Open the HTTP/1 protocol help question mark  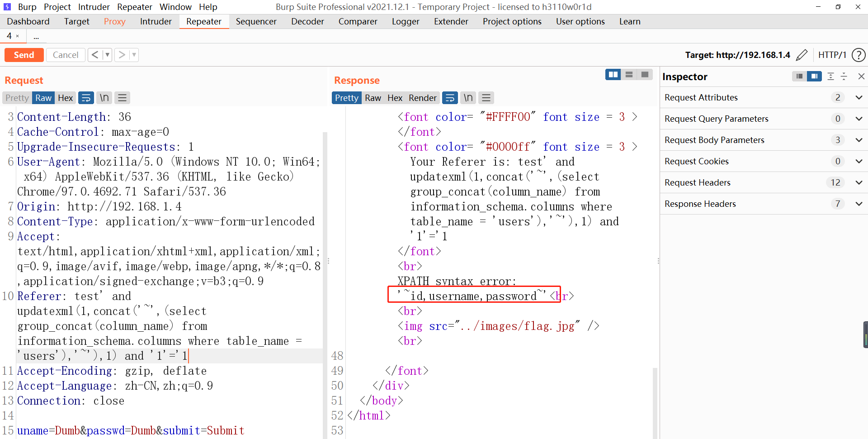click(x=859, y=55)
